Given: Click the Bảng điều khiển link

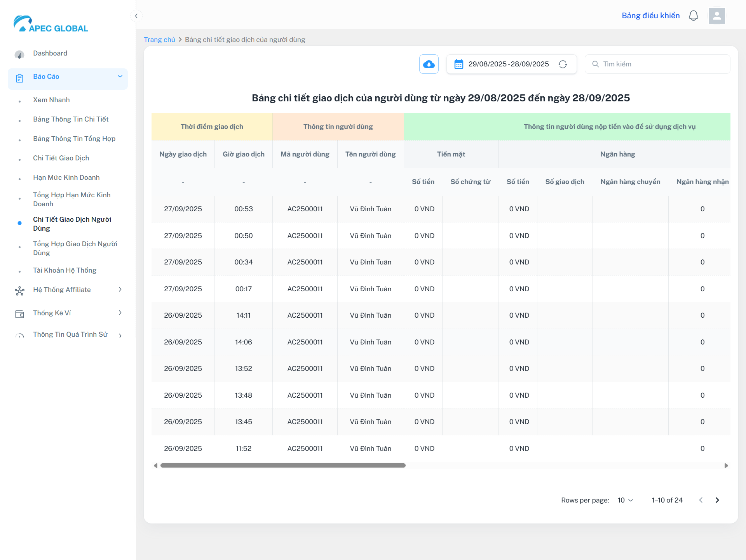Looking at the screenshot, I should click(x=650, y=16).
